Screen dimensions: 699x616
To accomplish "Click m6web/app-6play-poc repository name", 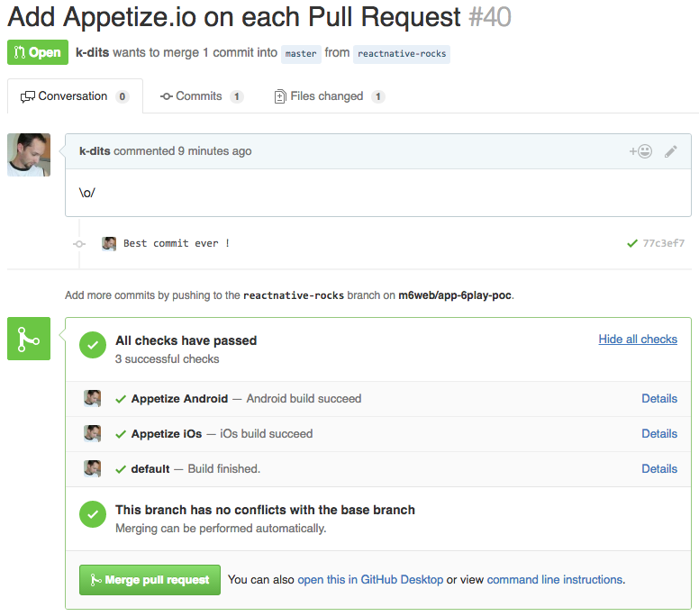I will coord(455,295).
